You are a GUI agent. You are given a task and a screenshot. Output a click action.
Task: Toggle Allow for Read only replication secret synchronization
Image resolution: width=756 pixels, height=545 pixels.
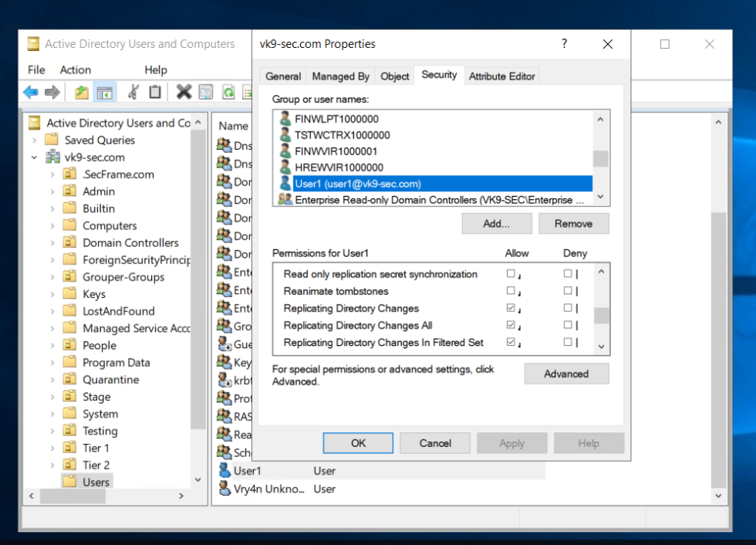coord(511,273)
